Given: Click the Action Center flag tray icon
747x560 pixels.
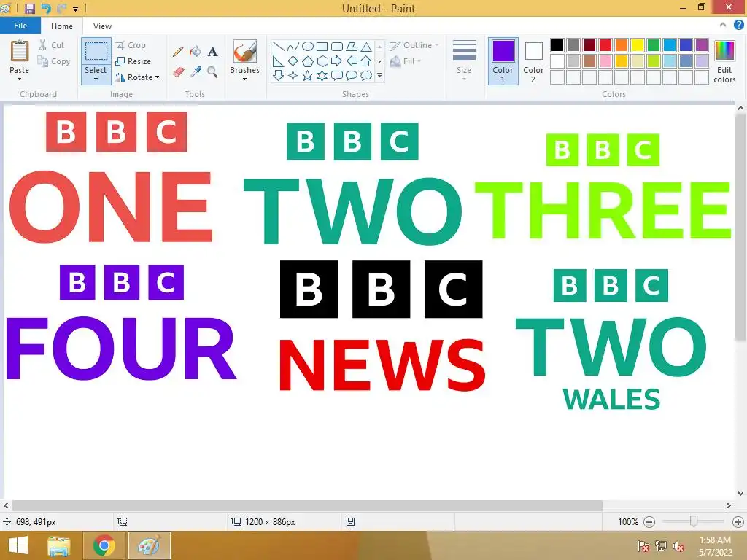Looking at the screenshot, I should click(643, 546).
